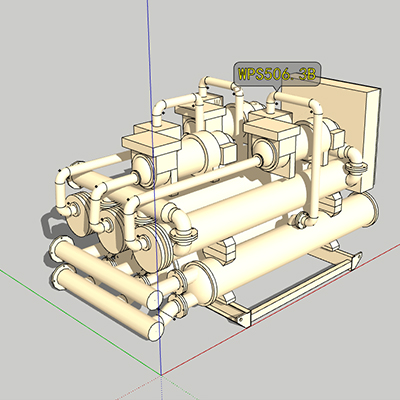Select the solid green axis line

pos(80,322)
